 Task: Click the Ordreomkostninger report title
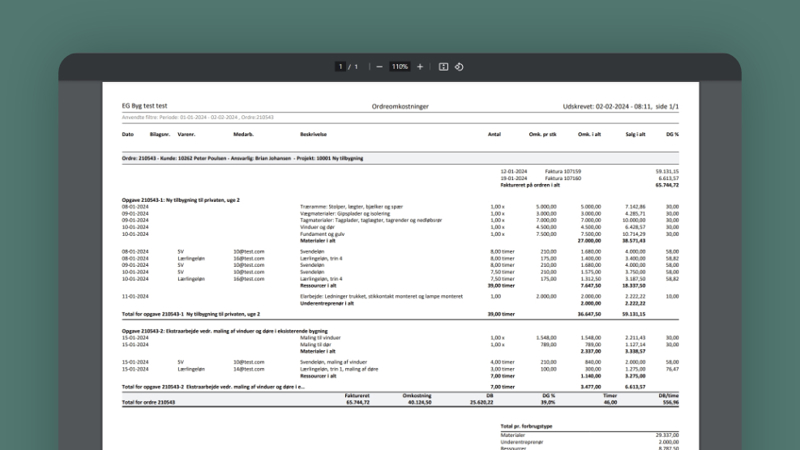[400, 106]
